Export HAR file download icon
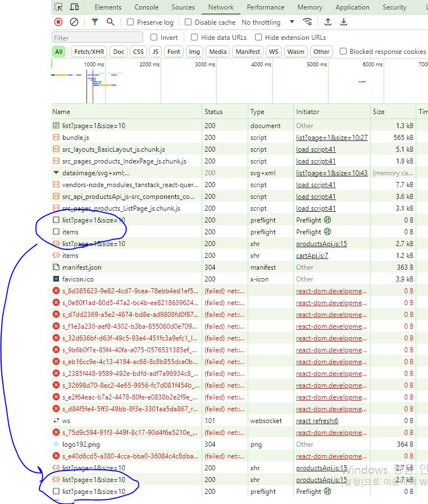 pos(344,22)
